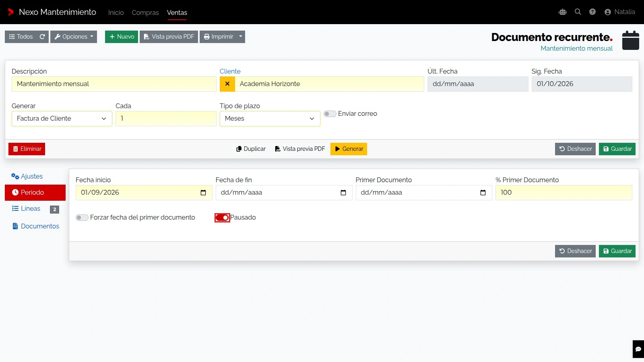Screen dimensions: 644x362
Task: Click the % Primer Documento input field
Action: click(x=564, y=193)
